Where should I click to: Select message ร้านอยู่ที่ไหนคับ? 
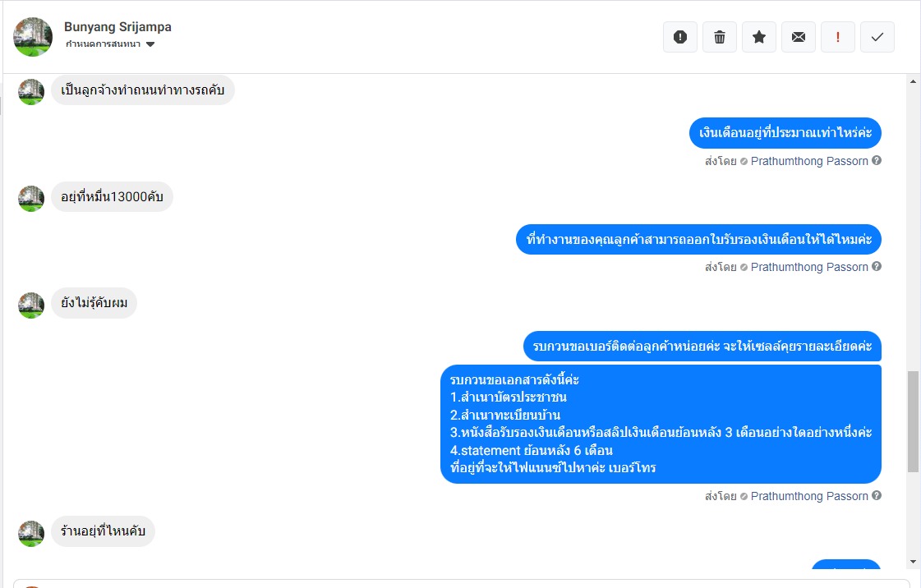click(103, 531)
